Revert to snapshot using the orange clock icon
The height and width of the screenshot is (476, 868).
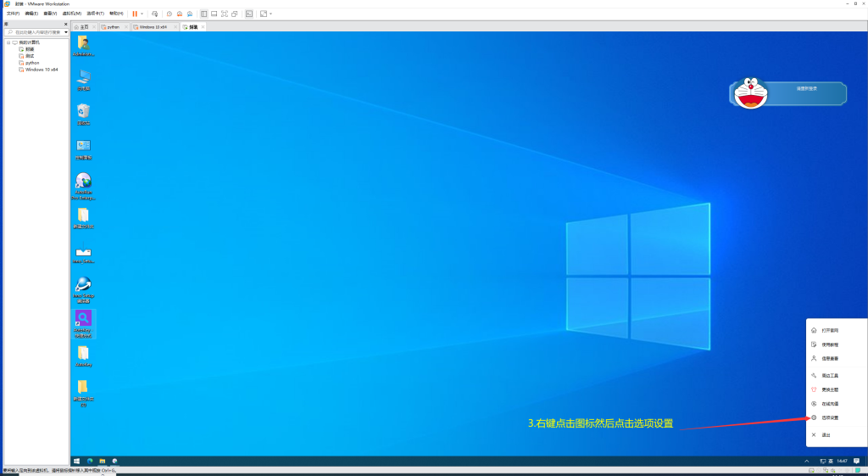(x=180, y=14)
